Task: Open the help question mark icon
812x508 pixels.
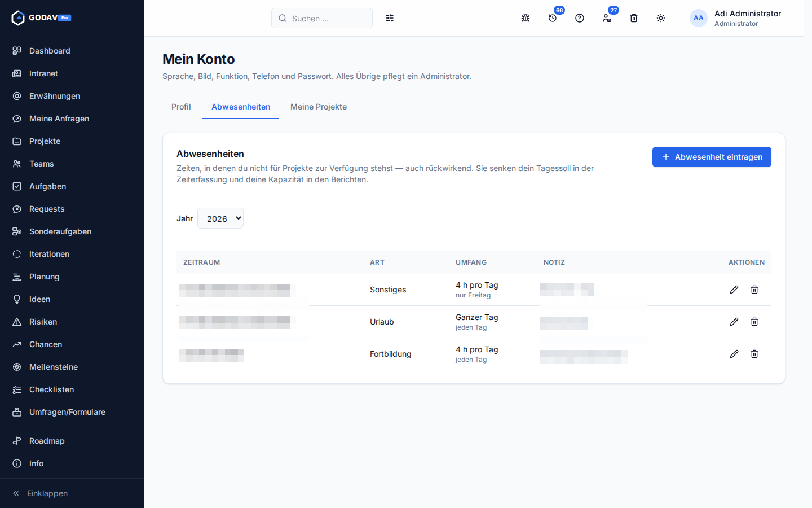Action: coord(580,18)
